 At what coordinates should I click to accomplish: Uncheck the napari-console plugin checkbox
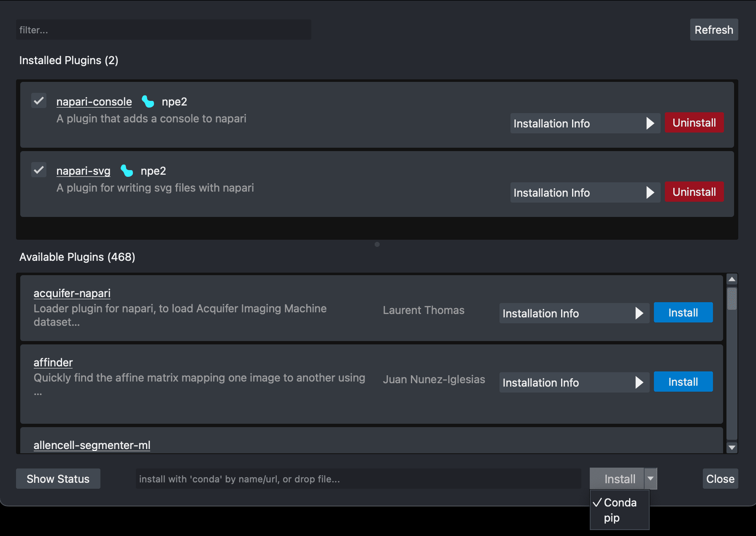pyautogui.click(x=38, y=101)
